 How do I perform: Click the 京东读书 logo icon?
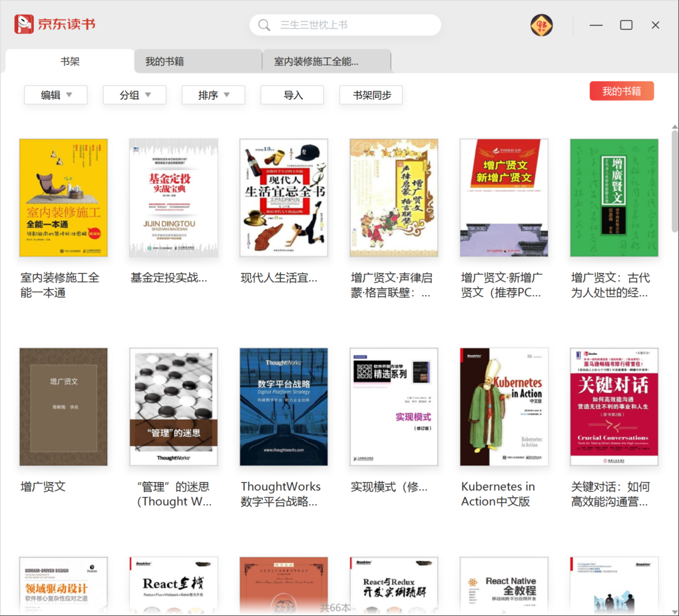point(23,24)
